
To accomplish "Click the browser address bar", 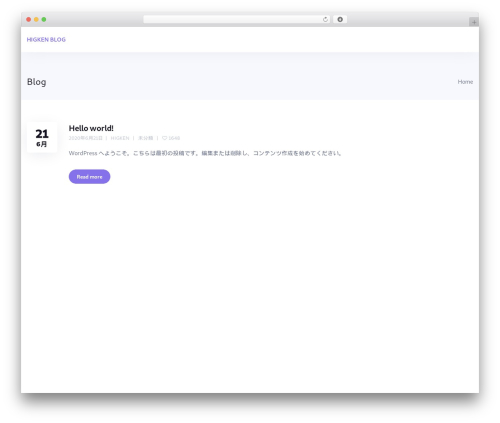I will point(237,19).
